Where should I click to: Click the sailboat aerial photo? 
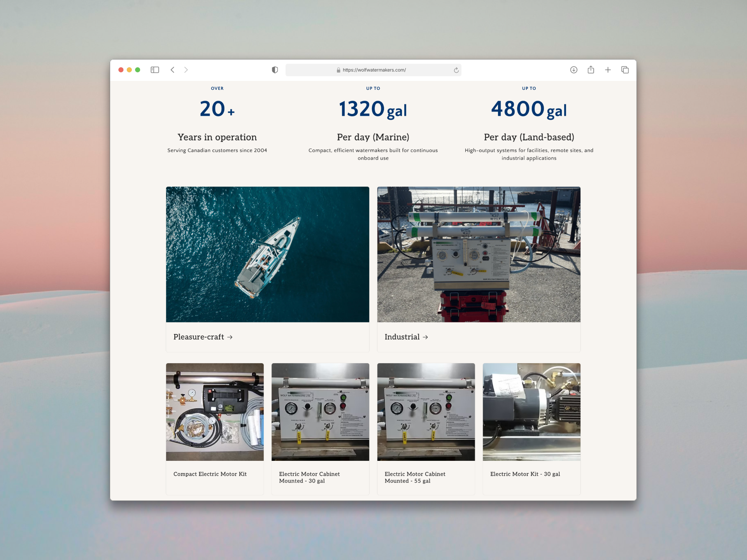pyautogui.click(x=267, y=254)
